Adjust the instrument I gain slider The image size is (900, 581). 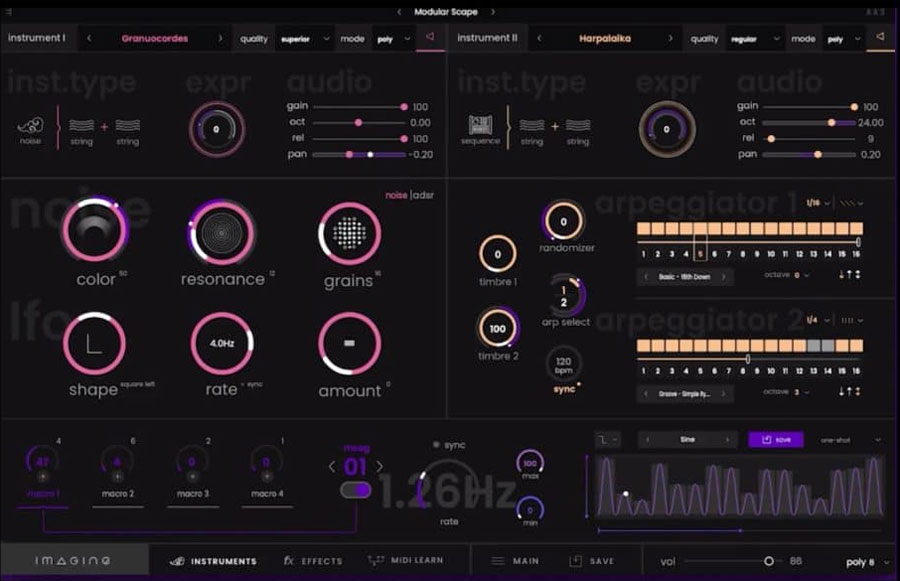(x=360, y=107)
